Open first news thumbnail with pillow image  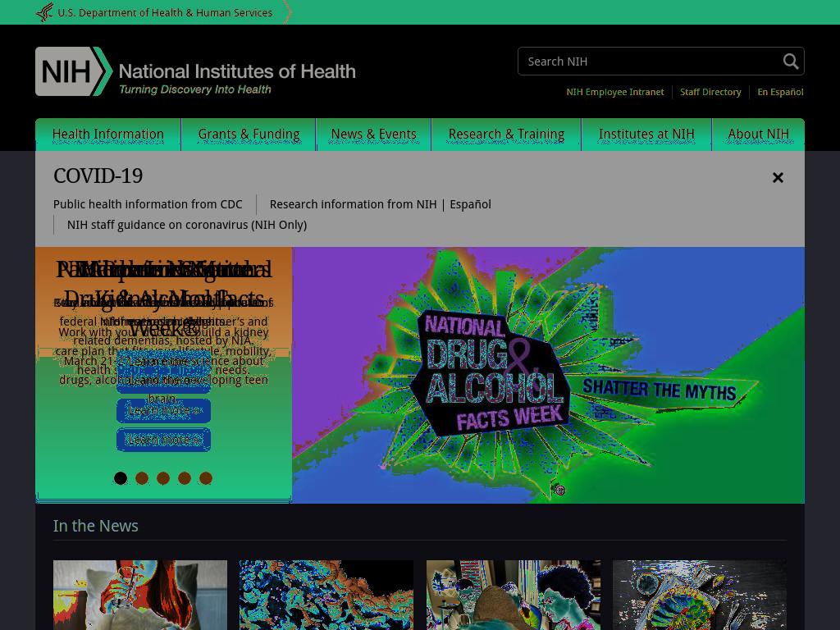(139, 596)
